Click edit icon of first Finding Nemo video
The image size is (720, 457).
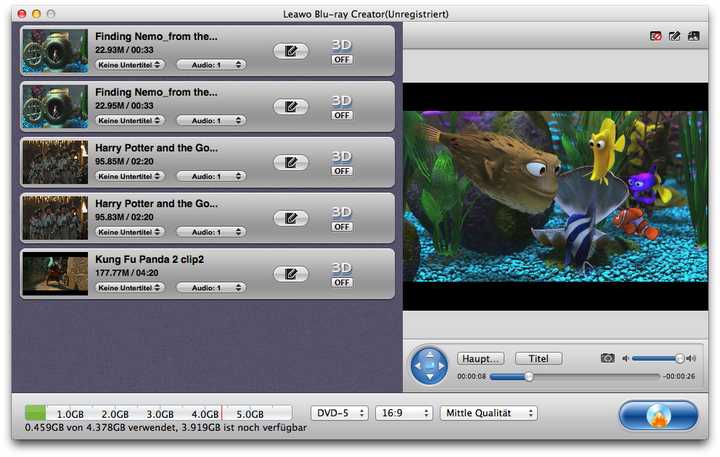point(290,50)
